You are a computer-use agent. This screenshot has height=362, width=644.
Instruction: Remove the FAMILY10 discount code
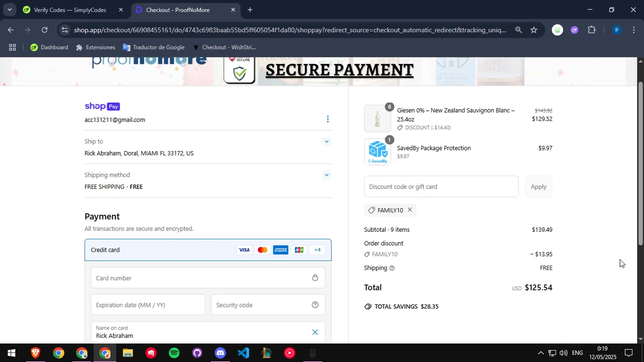click(x=410, y=210)
